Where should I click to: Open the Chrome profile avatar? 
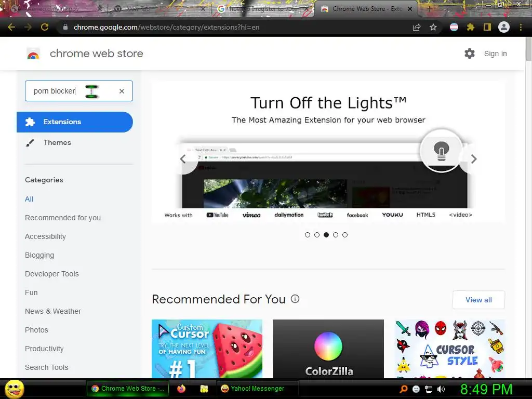point(504,27)
